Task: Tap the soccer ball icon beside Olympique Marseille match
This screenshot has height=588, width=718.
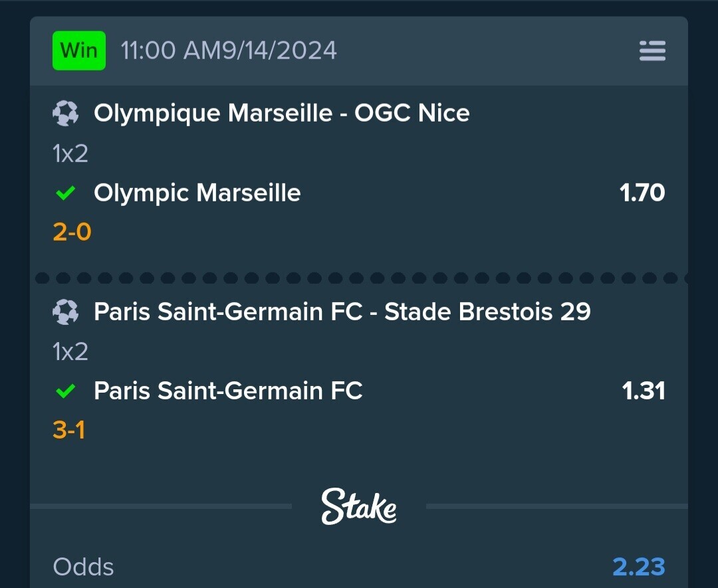Action: coord(65,113)
